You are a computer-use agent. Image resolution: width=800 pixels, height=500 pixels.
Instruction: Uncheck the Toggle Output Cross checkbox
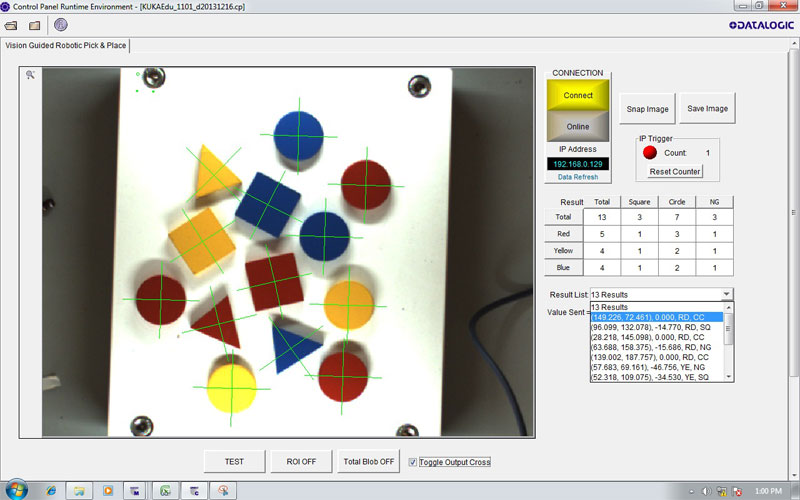pos(413,461)
